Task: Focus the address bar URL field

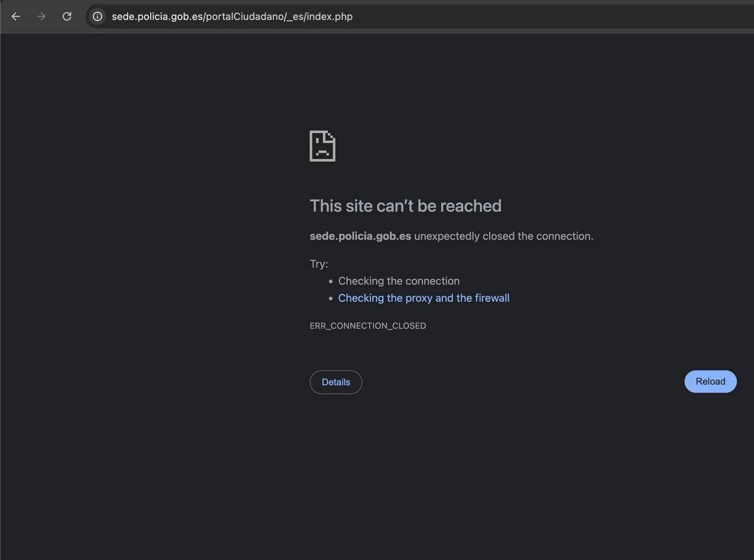Action: pos(420,17)
